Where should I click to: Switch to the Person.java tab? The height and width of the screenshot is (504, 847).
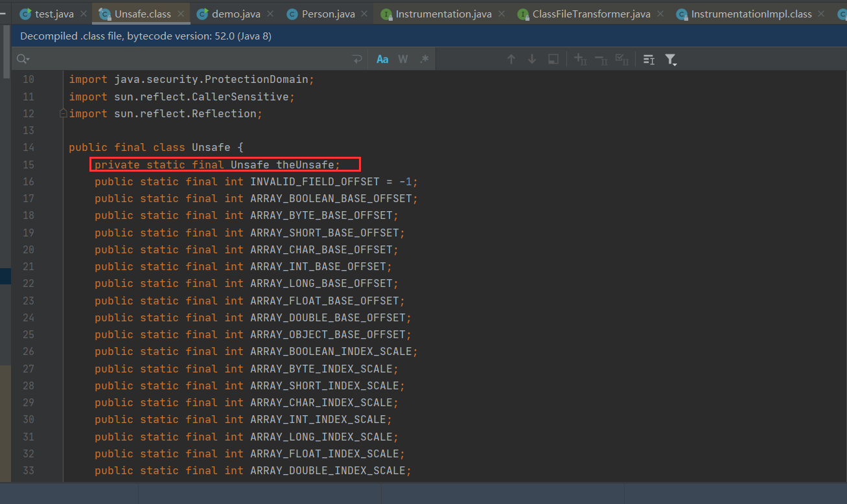pyautogui.click(x=328, y=14)
